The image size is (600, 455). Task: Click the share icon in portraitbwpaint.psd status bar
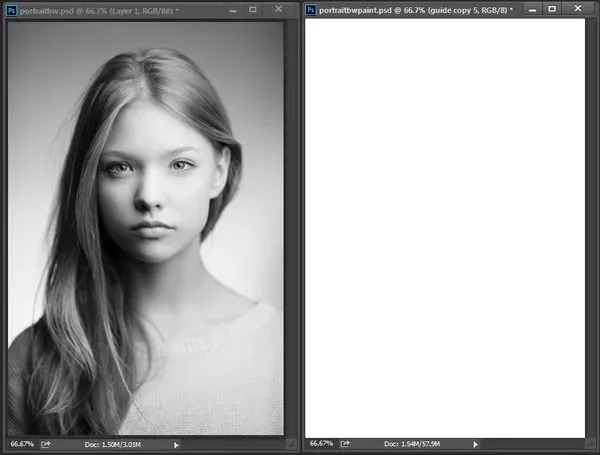(345, 444)
